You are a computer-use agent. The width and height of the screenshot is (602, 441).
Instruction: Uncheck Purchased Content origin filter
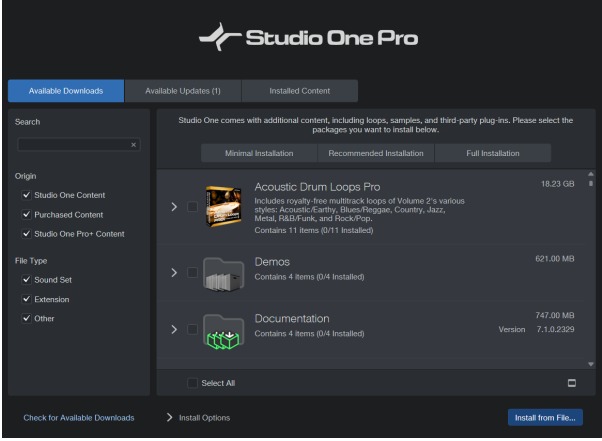point(26,215)
